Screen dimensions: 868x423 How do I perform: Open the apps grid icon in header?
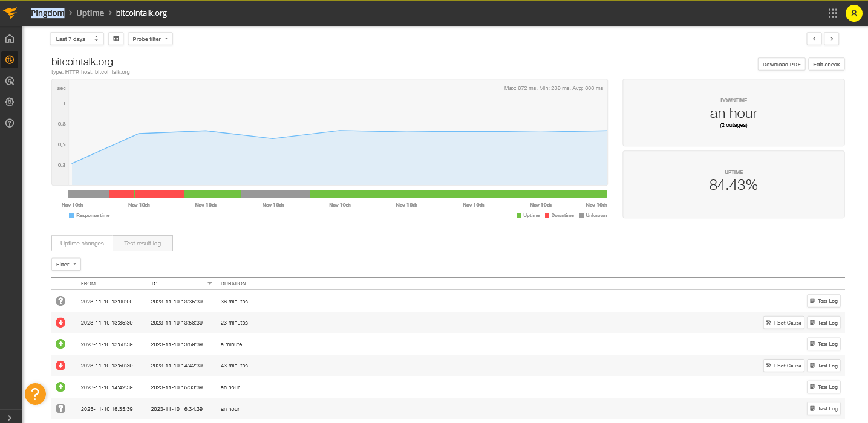click(833, 13)
